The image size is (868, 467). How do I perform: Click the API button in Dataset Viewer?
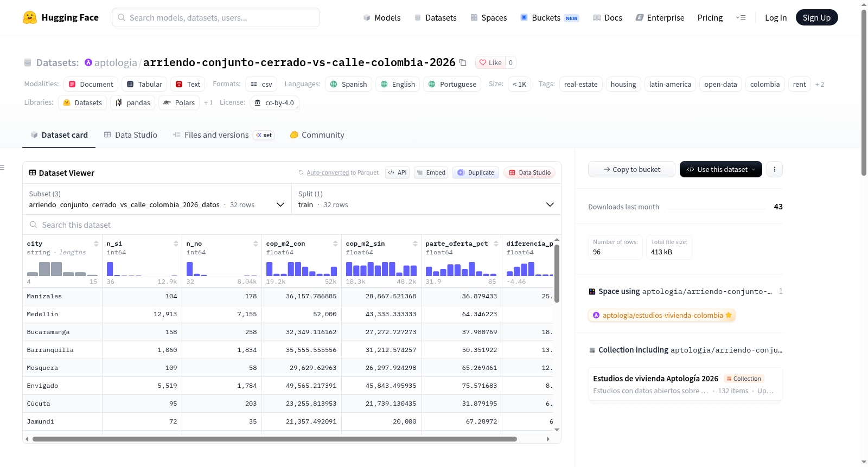click(x=397, y=172)
